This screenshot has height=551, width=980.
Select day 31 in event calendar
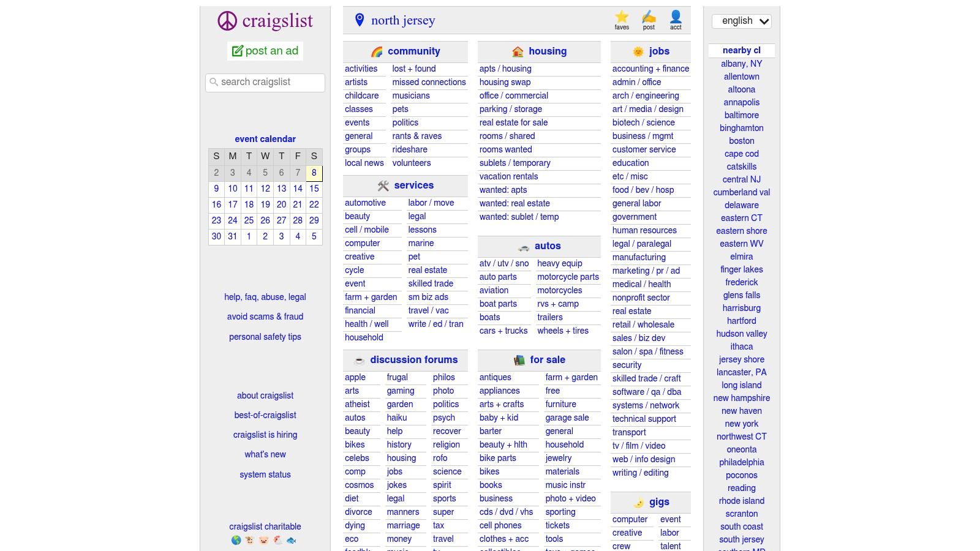(x=233, y=236)
